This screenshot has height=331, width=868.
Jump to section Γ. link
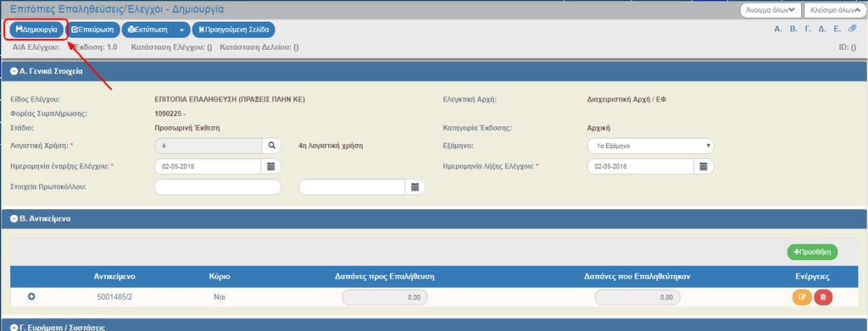tap(808, 29)
